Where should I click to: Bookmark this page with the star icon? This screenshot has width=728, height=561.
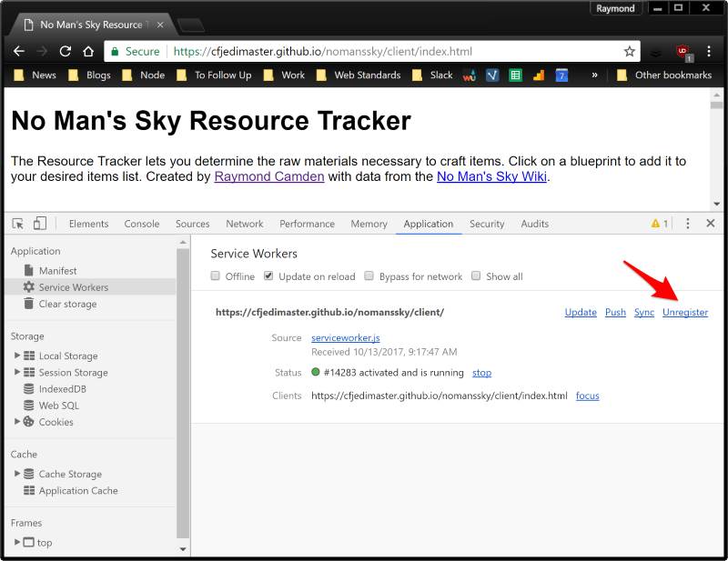coord(629,52)
